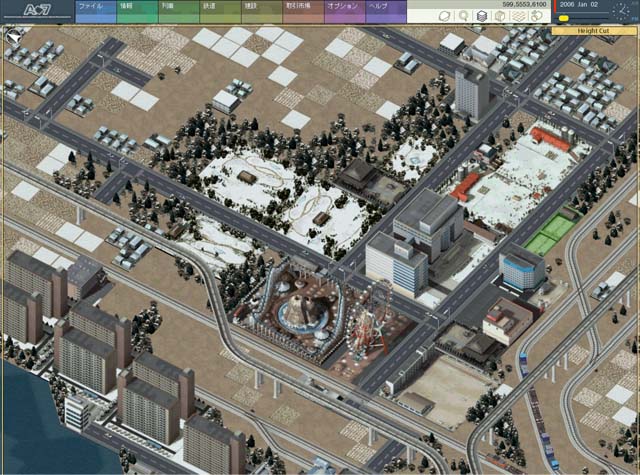Click the yellow game speed slider knob

(x=564, y=18)
